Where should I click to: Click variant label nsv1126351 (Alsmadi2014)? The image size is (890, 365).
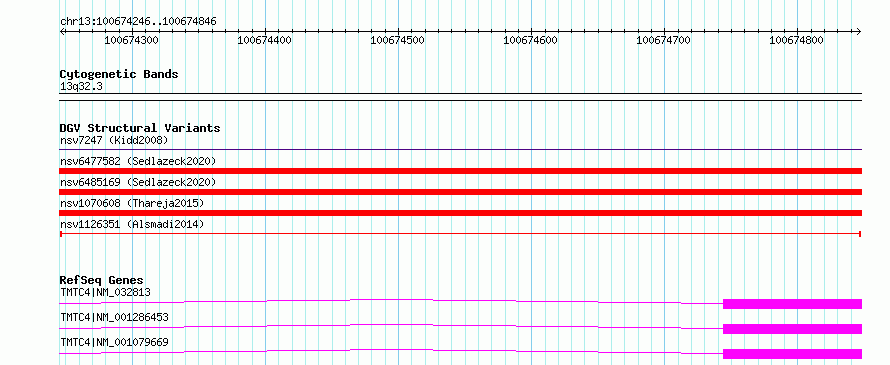132,224
